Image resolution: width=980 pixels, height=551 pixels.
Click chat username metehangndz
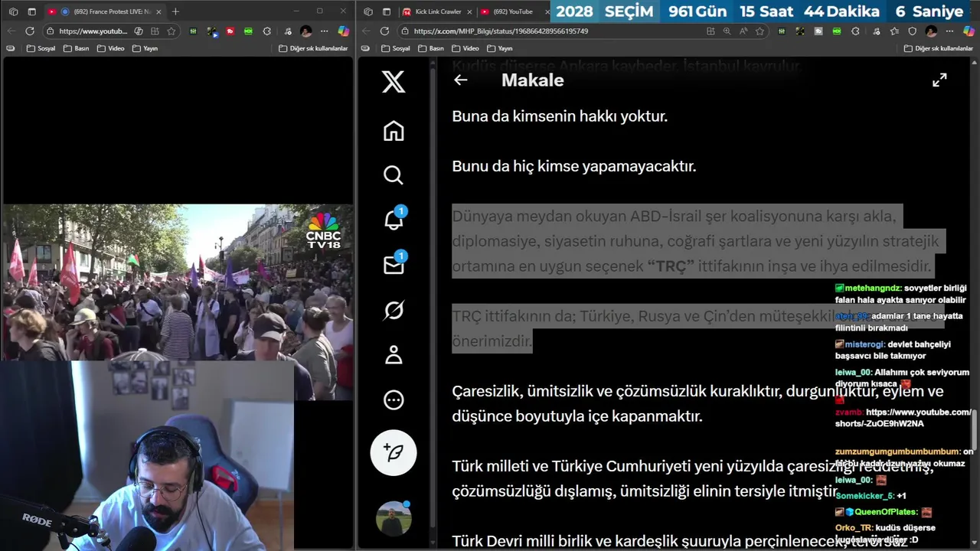coord(873,289)
